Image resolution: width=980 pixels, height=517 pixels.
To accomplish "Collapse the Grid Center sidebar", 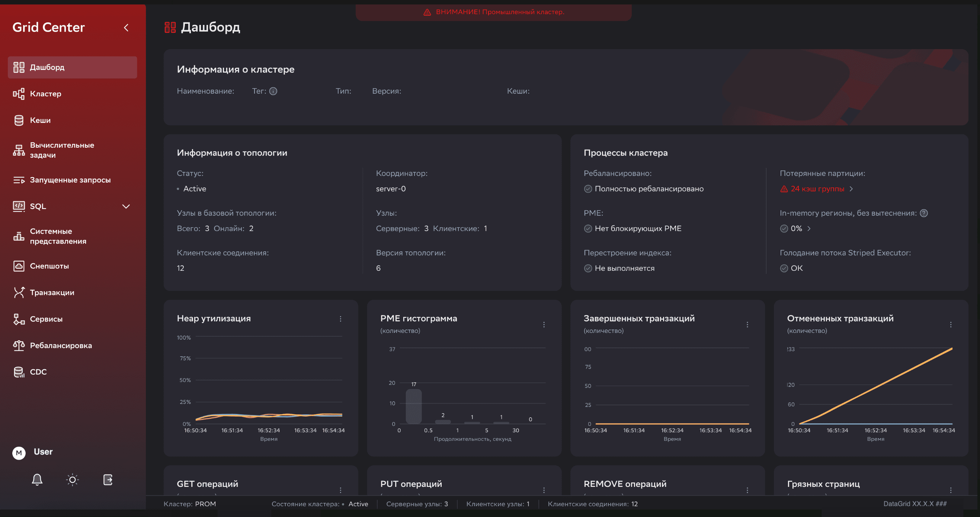I will (x=126, y=28).
